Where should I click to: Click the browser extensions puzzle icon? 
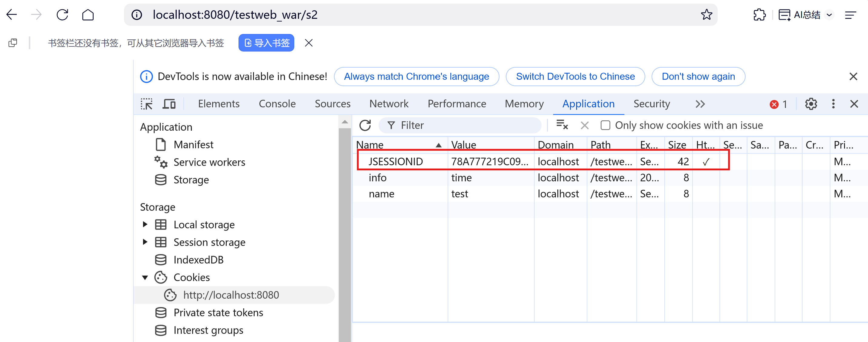(x=759, y=15)
